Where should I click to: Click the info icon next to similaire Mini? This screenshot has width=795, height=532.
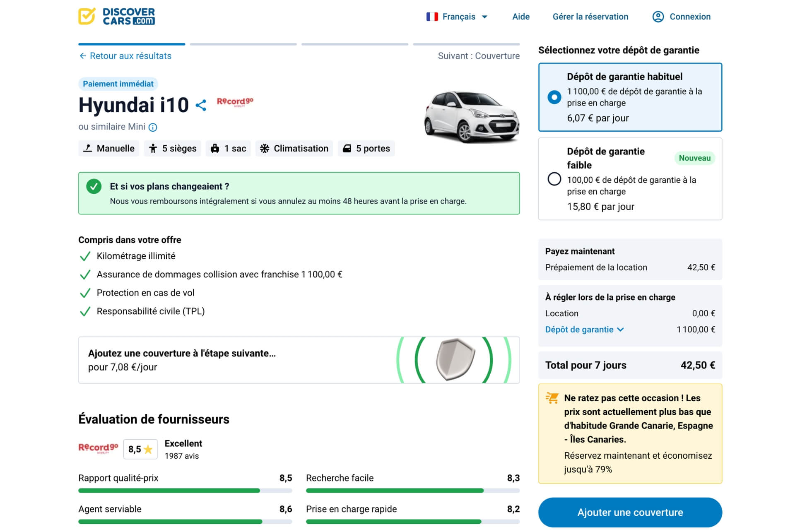[x=153, y=127]
